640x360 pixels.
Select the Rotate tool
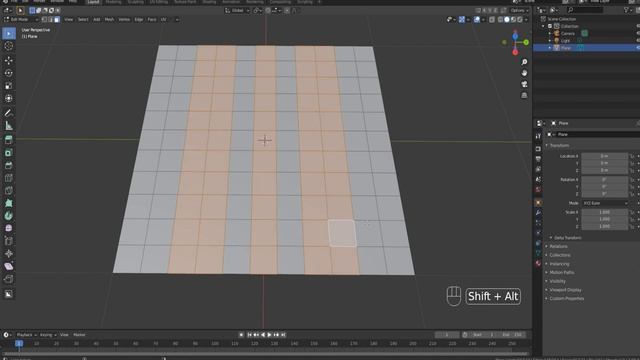(9, 73)
